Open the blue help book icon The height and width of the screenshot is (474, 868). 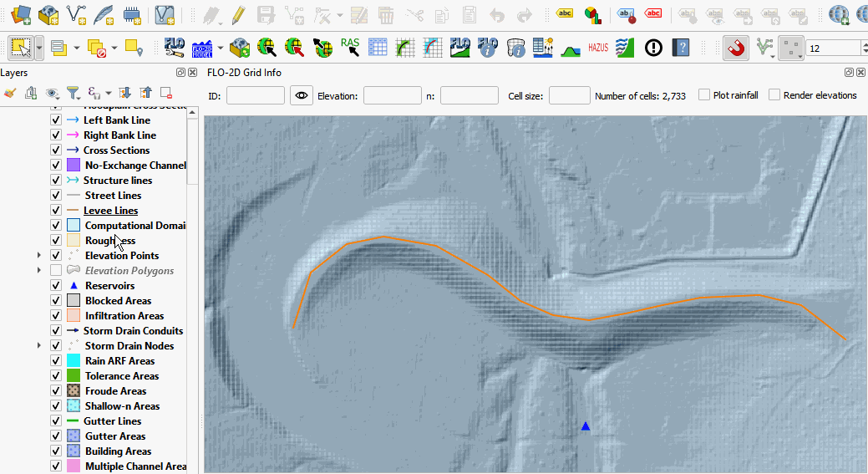coord(682,48)
